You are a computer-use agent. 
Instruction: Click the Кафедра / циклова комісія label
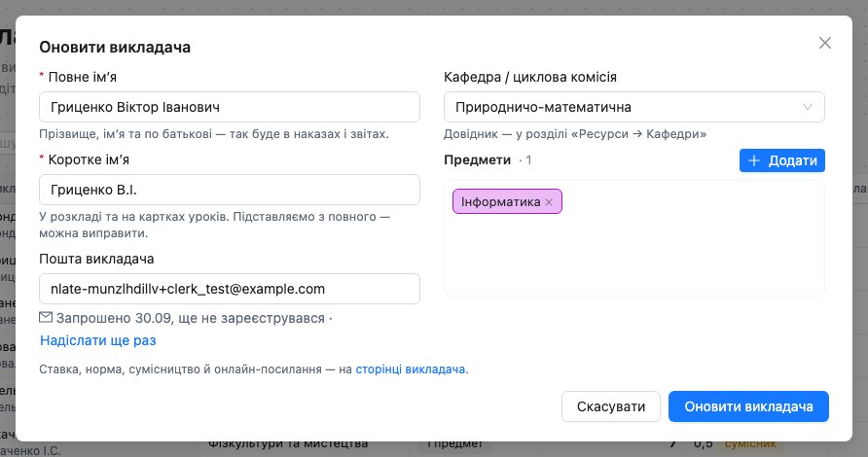530,77
